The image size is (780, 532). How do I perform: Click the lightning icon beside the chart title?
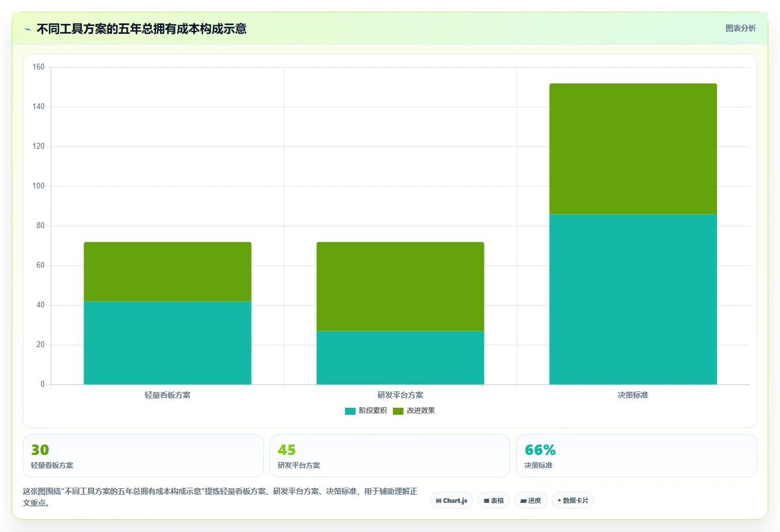27,29
